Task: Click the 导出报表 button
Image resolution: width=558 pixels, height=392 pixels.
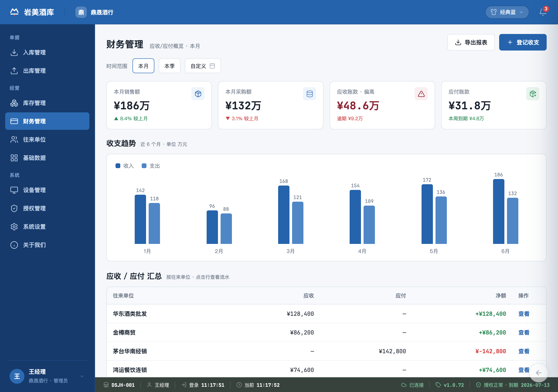Action: 471,42
